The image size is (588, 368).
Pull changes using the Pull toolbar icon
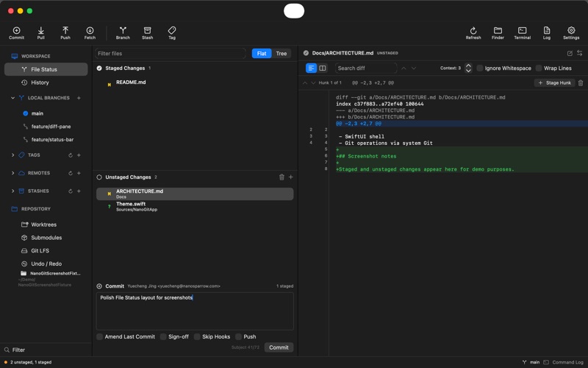pyautogui.click(x=41, y=32)
